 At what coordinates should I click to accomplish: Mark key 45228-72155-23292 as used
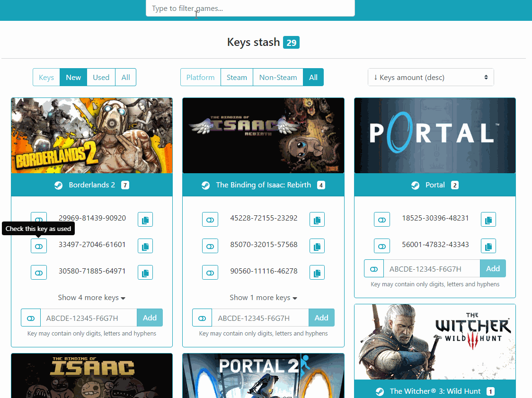click(210, 220)
